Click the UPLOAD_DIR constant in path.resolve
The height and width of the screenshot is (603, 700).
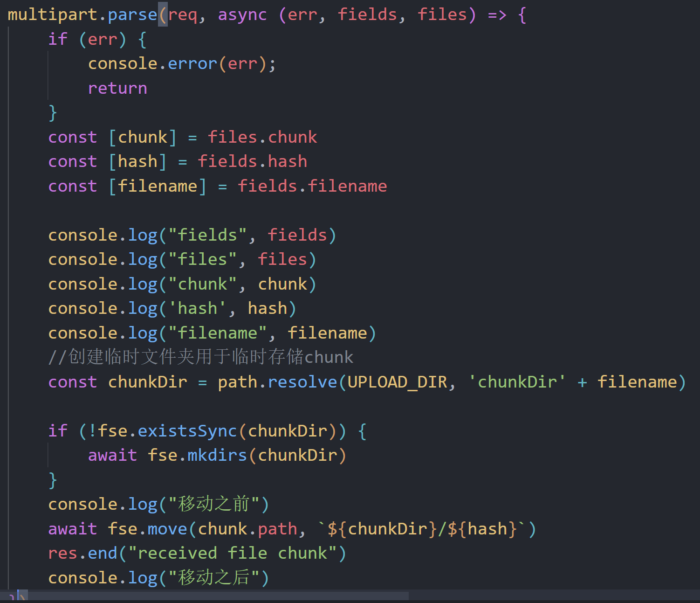[397, 382]
